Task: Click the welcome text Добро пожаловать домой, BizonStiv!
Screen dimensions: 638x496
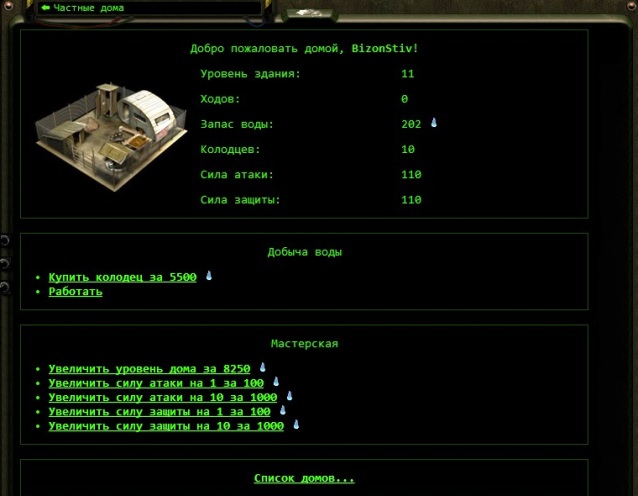Action: [304, 48]
